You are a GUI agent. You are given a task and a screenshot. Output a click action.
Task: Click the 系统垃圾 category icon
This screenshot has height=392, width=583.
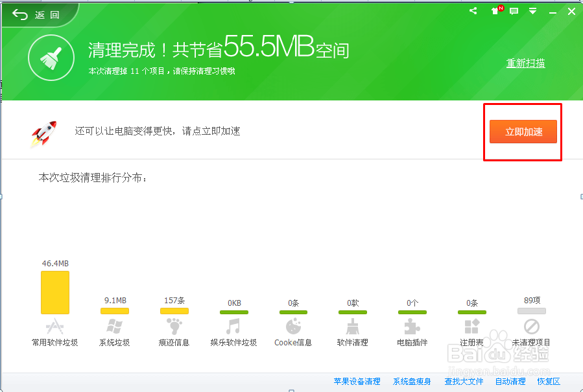(x=115, y=325)
